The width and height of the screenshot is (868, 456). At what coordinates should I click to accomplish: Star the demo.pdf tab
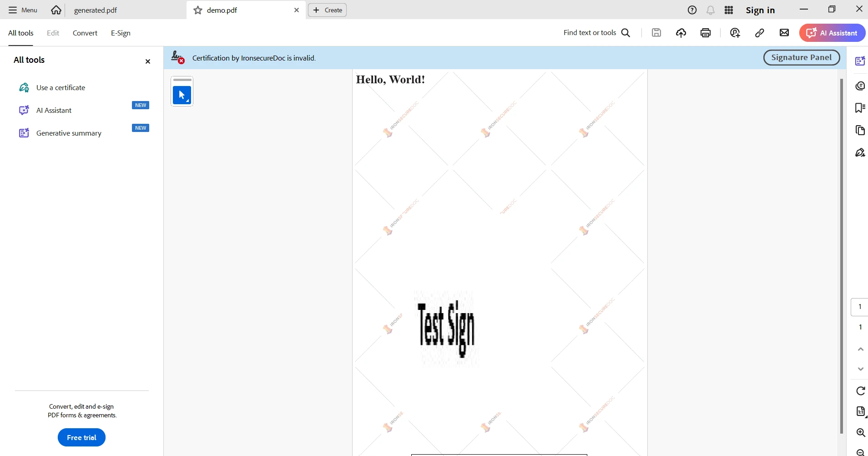coord(198,10)
